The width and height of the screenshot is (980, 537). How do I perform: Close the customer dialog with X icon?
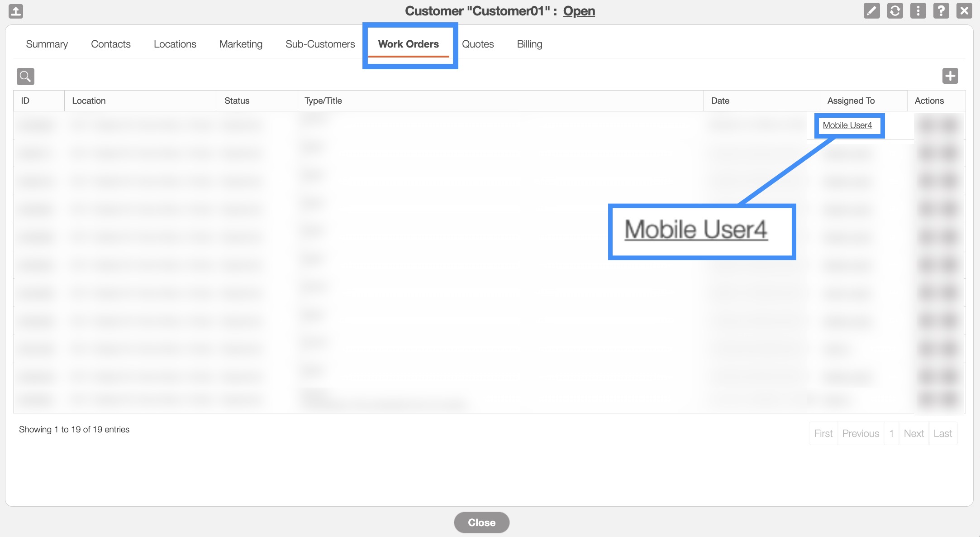[x=964, y=10]
